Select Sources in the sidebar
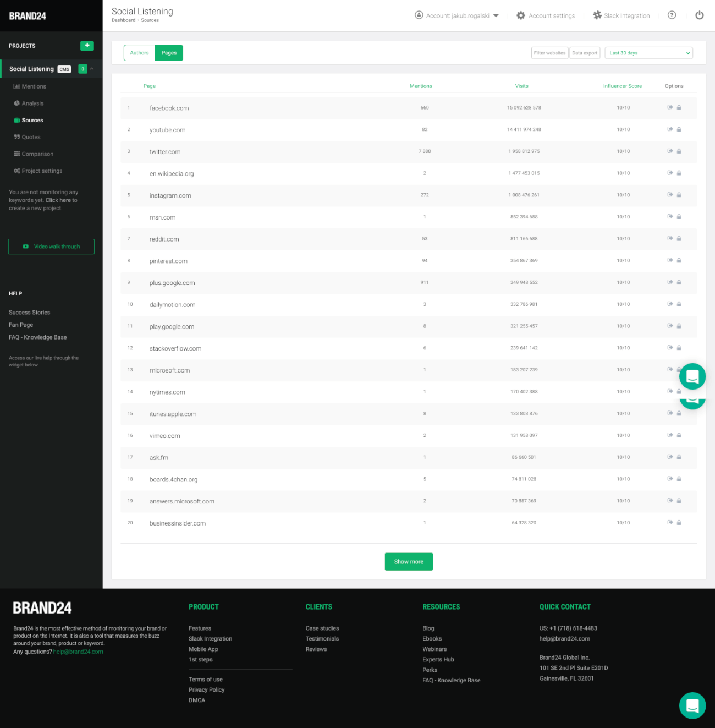Viewport: 715px width, 728px height. [x=29, y=120]
